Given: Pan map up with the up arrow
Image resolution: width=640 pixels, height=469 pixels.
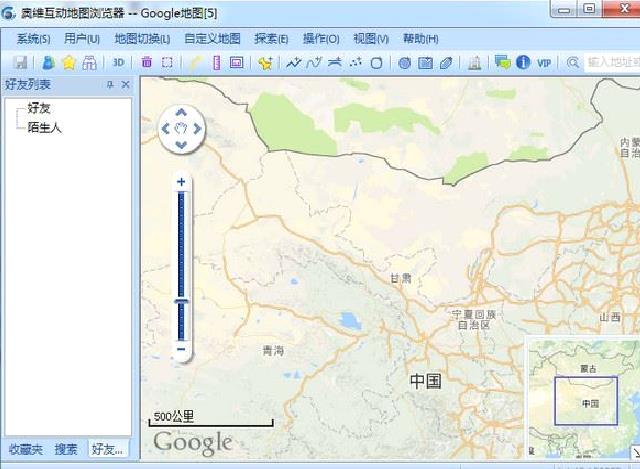Looking at the screenshot, I should tap(181, 112).
